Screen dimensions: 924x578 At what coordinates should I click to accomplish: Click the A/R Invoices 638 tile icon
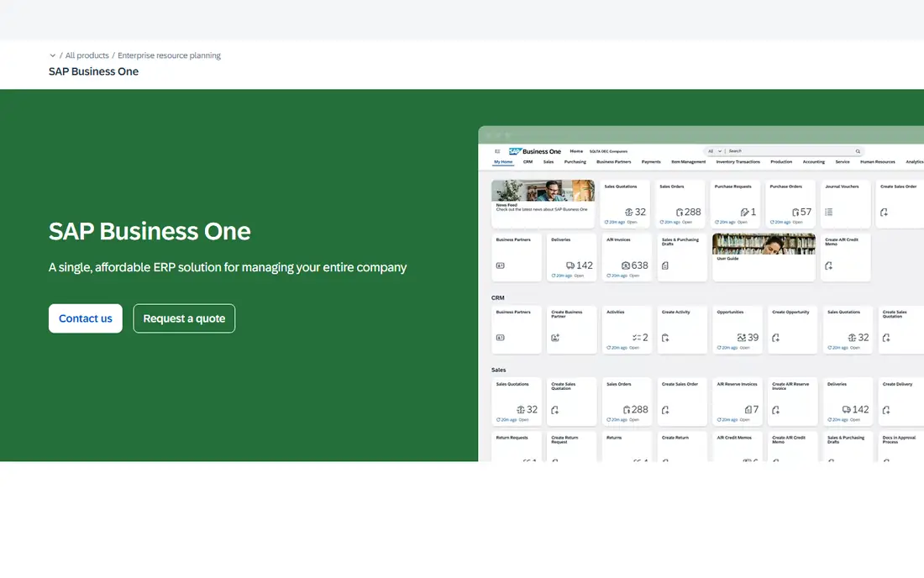click(625, 265)
